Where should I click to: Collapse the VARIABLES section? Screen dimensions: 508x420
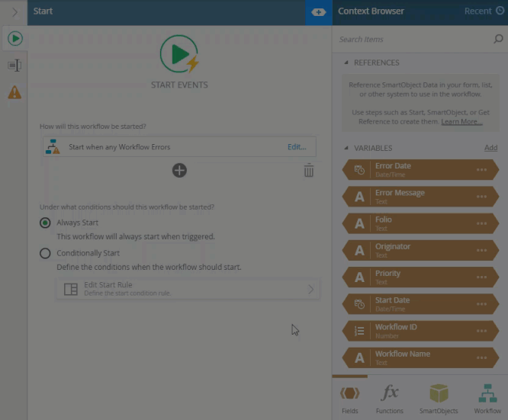pyautogui.click(x=346, y=148)
